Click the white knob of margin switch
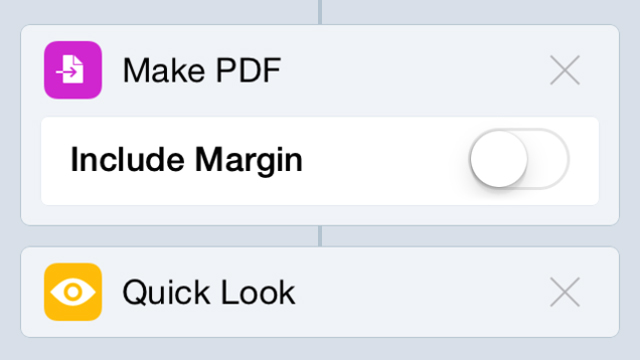 coord(499,159)
